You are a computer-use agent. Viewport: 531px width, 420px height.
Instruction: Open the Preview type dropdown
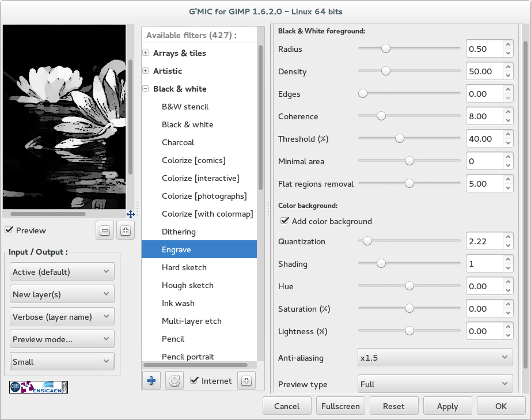[435, 384]
